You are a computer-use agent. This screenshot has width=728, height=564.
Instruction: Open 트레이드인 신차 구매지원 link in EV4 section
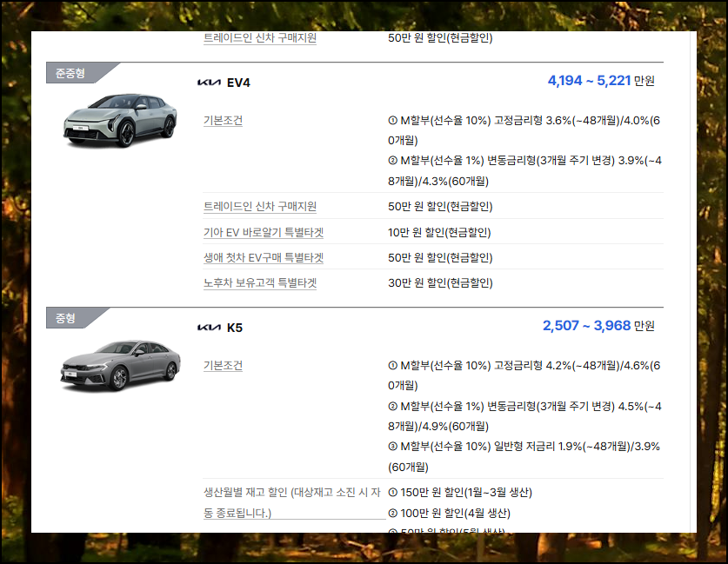pyautogui.click(x=260, y=207)
